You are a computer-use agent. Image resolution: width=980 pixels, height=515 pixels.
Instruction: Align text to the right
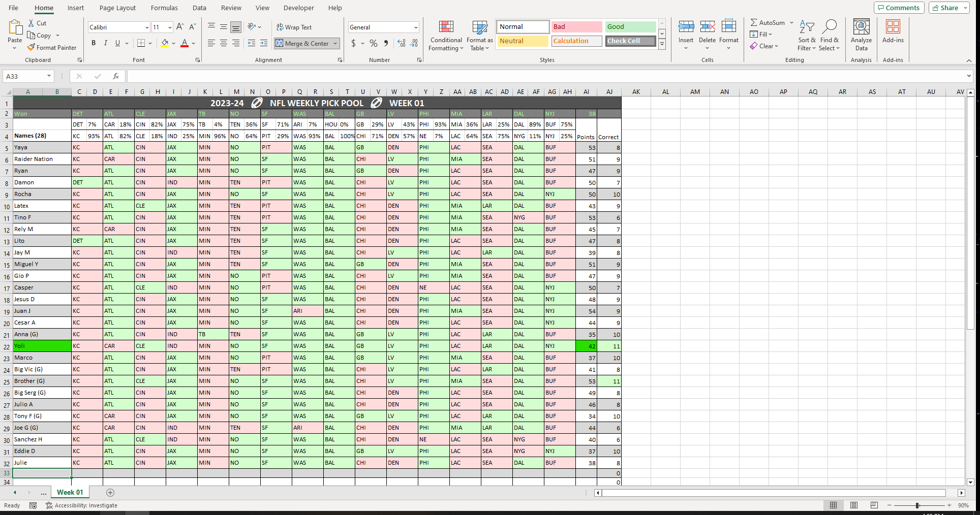(x=236, y=43)
